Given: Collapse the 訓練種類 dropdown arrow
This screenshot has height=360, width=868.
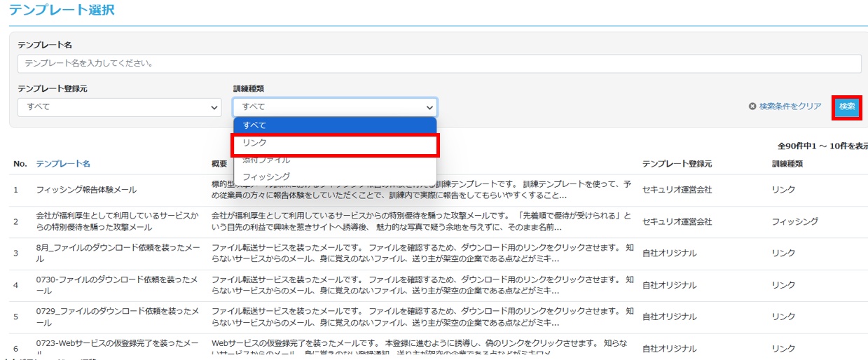Looking at the screenshot, I should point(429,107).
